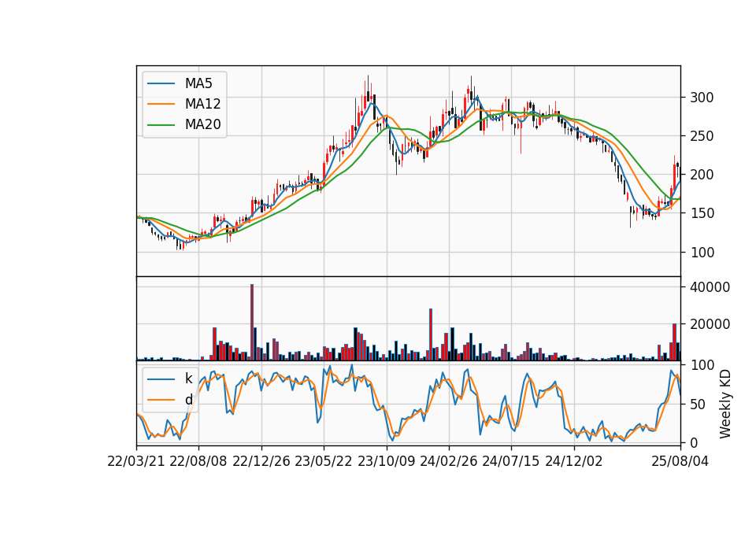Click the 200 price axis tick
This screenshot has height=543, width=756.
(x=702, y=175)
